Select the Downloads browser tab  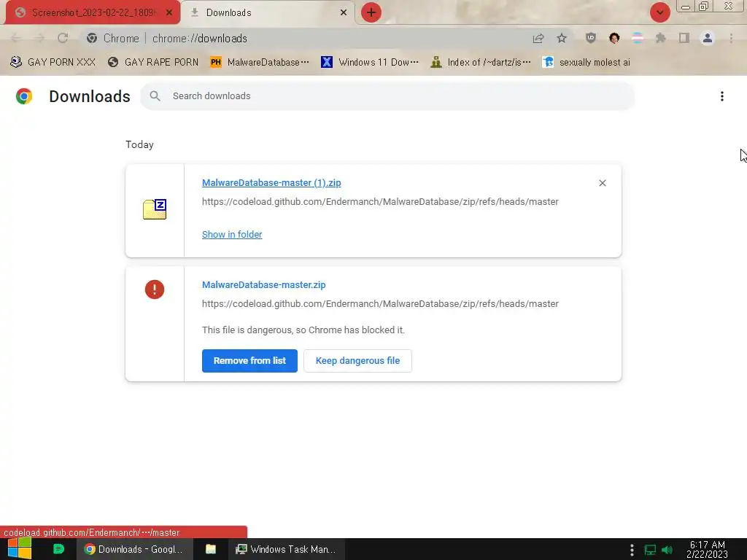point(268,13)
